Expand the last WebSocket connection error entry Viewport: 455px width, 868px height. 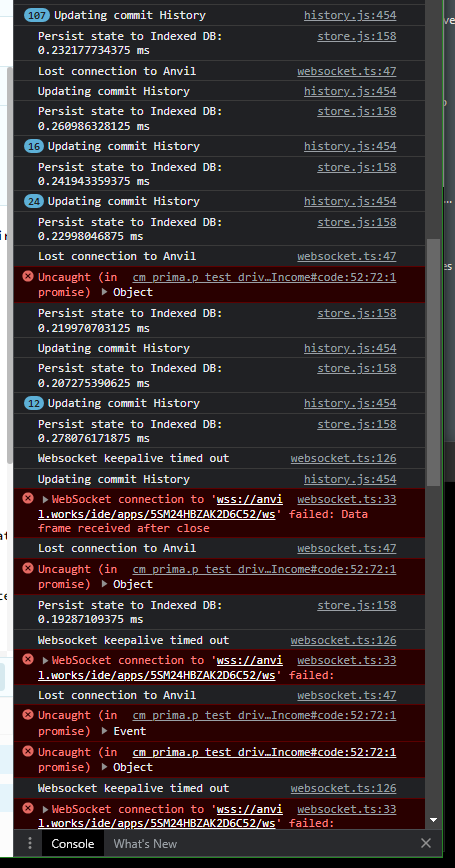coord(45,809)
